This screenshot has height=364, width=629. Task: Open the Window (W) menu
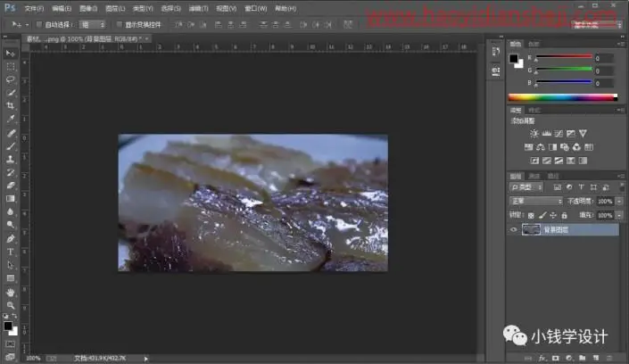[x=256, y=8]
